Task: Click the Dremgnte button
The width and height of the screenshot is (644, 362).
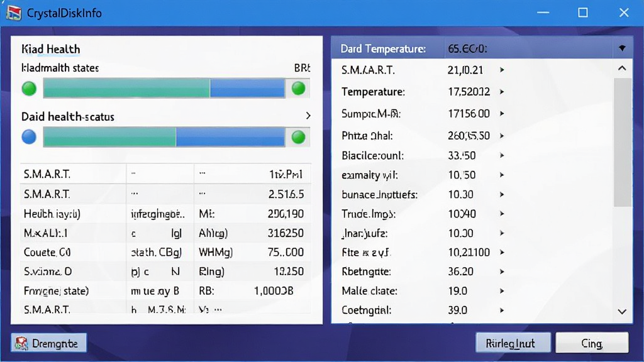Action: tap(49, 343)
